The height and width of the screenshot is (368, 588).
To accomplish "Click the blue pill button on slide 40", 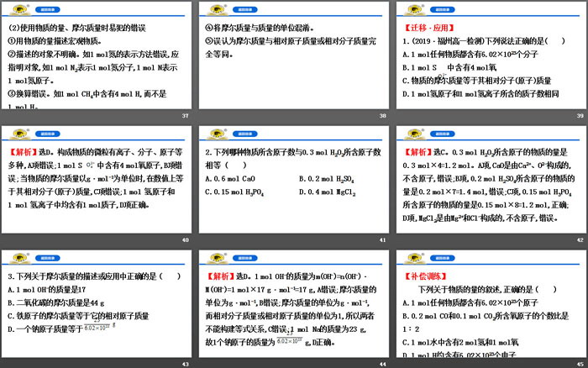I will tap(48, 134).
